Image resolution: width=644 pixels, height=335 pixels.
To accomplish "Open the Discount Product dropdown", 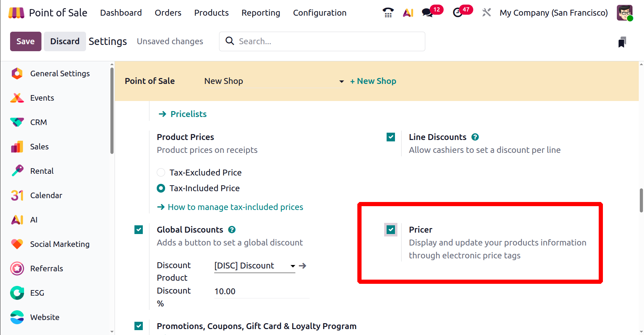I will (293, 266).
